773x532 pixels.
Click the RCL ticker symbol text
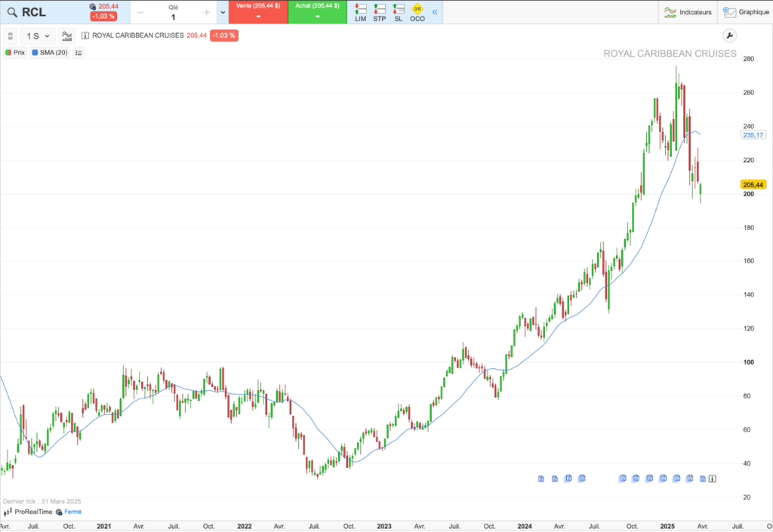point(34,12)
